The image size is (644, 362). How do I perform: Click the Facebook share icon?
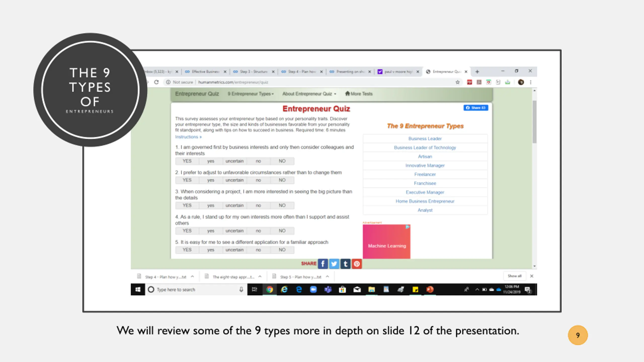click(323, 264)
